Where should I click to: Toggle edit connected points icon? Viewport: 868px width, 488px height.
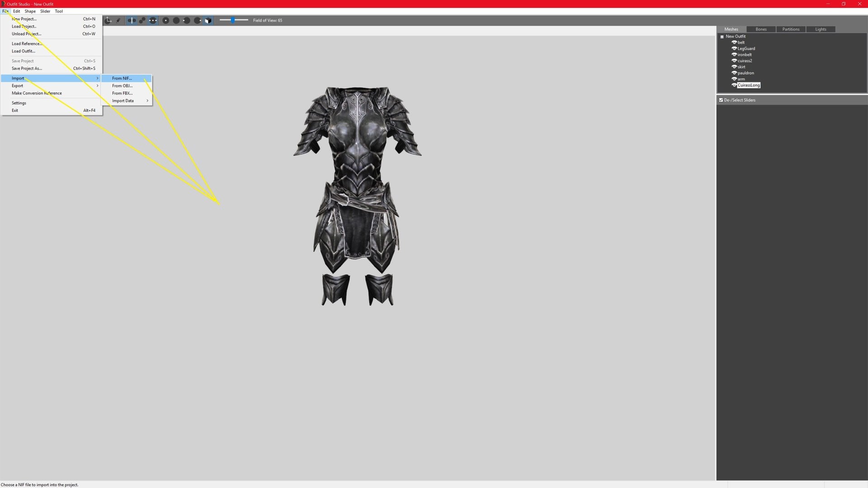tap(142, 20)
